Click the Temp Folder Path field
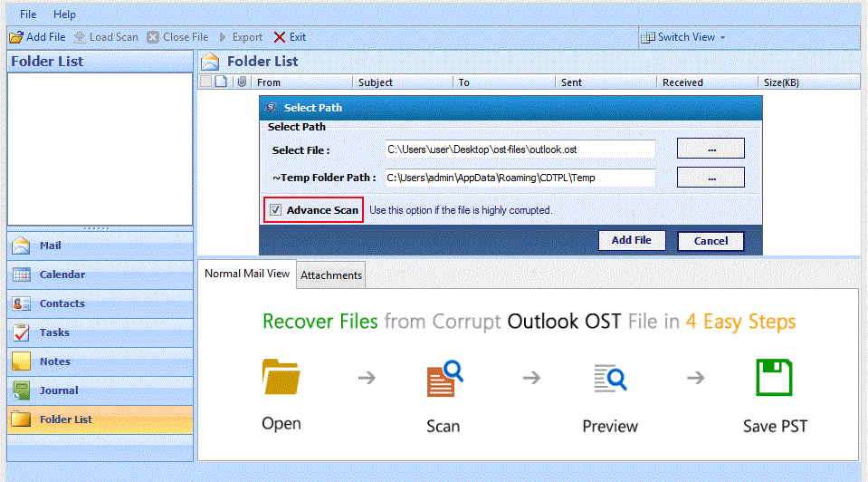The image size is (868, 482). (x=520, y=178)
